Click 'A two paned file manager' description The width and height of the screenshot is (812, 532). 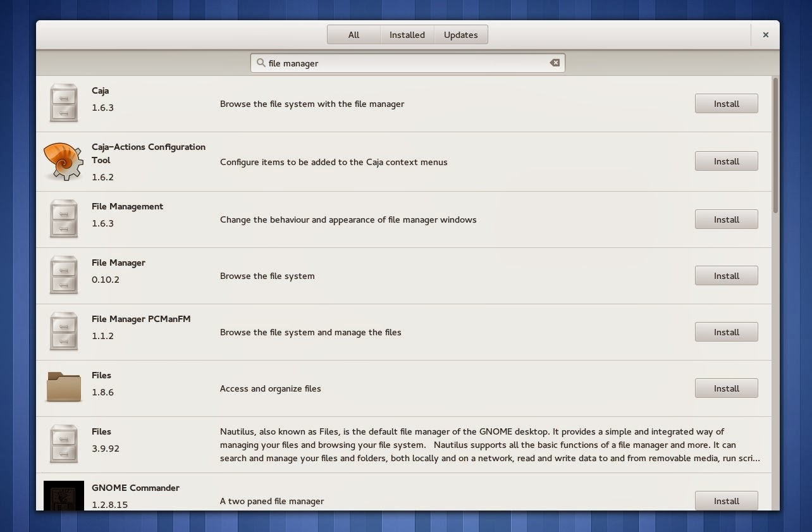point(272,501)
